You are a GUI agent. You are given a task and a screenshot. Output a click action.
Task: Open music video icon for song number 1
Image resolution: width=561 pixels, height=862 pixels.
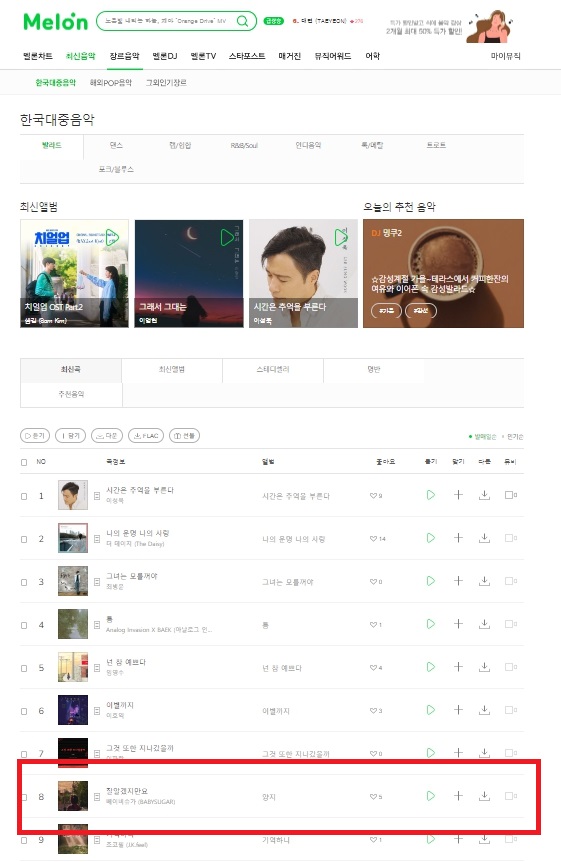coord(510,495)
